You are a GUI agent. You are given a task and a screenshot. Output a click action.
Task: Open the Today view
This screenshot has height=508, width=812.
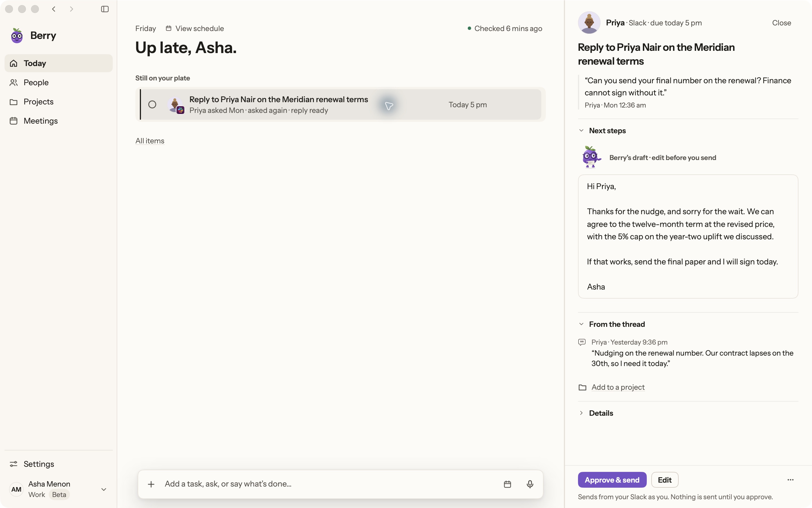(x=58, y=63)
